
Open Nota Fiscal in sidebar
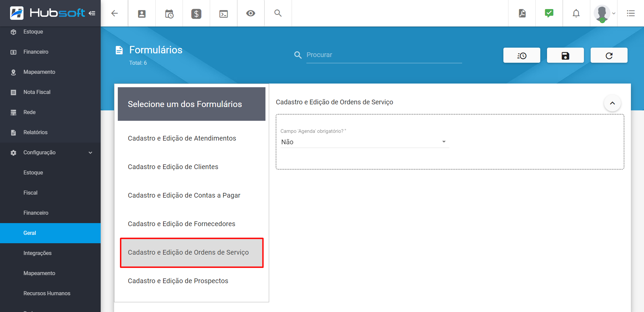click(50, 92)
